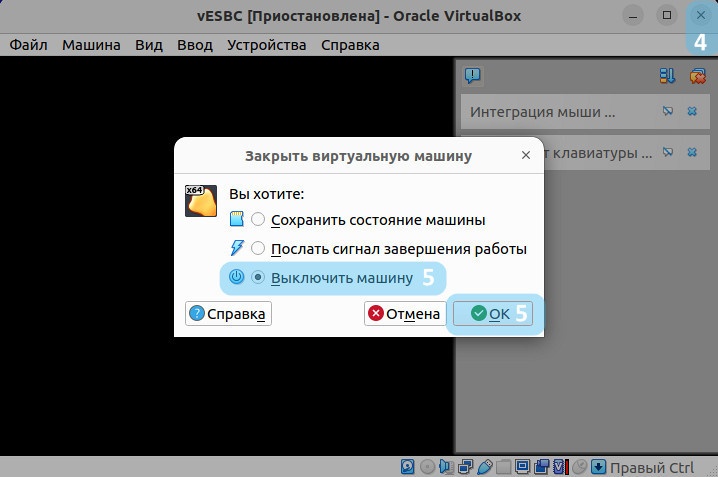Open the USB devices status icon

click(x=484, y=467)
